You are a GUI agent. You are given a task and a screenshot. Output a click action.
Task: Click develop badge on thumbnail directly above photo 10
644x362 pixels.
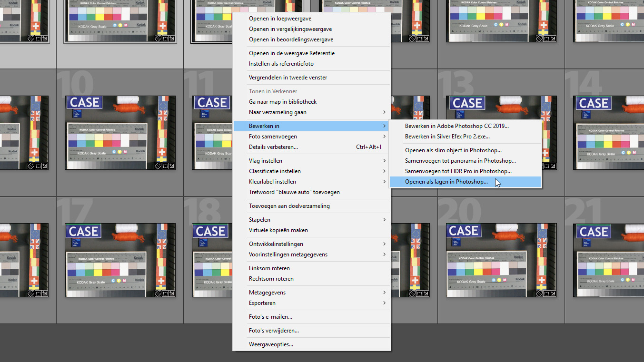171,39
